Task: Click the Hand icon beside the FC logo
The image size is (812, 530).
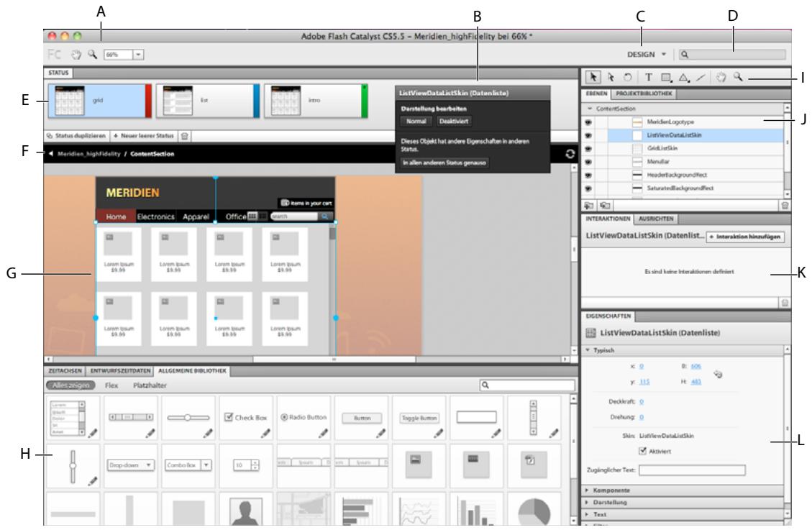Action: coord(76,54)
